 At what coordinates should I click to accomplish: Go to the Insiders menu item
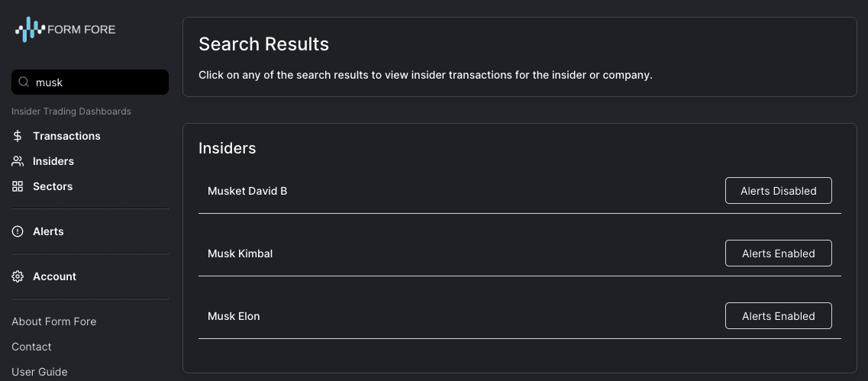(53, 161)
